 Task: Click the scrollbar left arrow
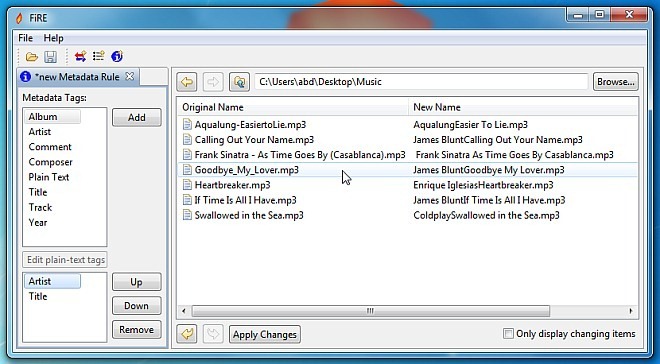click(x=184, y=311)
